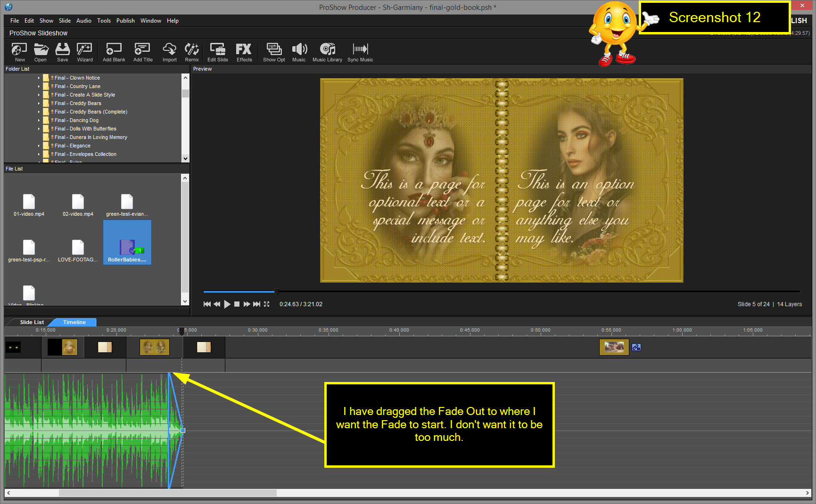Switch to the Timeline tab

coord(74,322)
